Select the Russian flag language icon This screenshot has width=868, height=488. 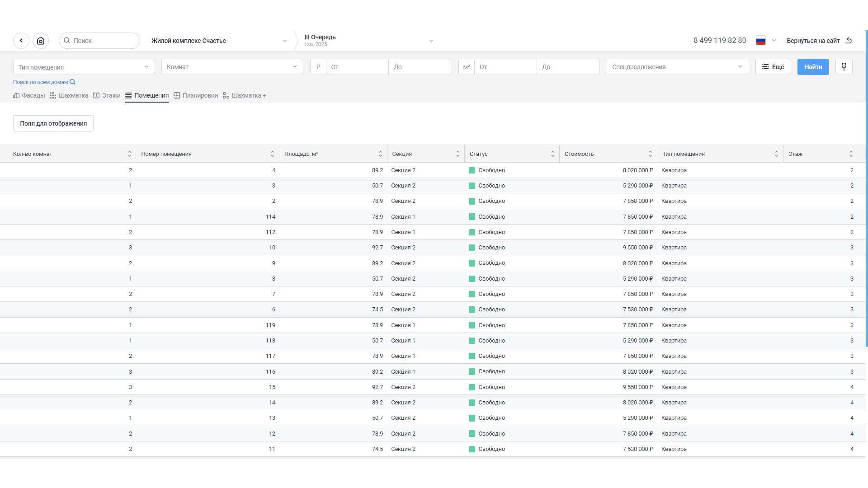click(761, 41)
